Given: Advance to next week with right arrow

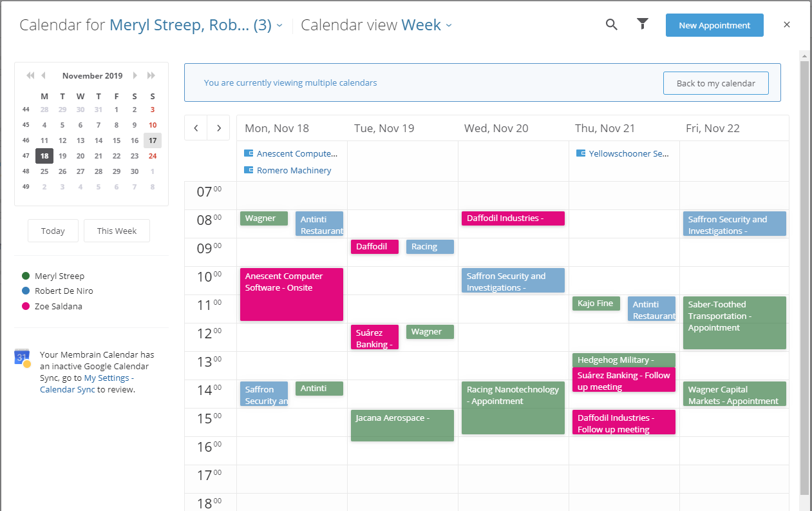Looking at the screenshot, I should [x=218, y=128].
